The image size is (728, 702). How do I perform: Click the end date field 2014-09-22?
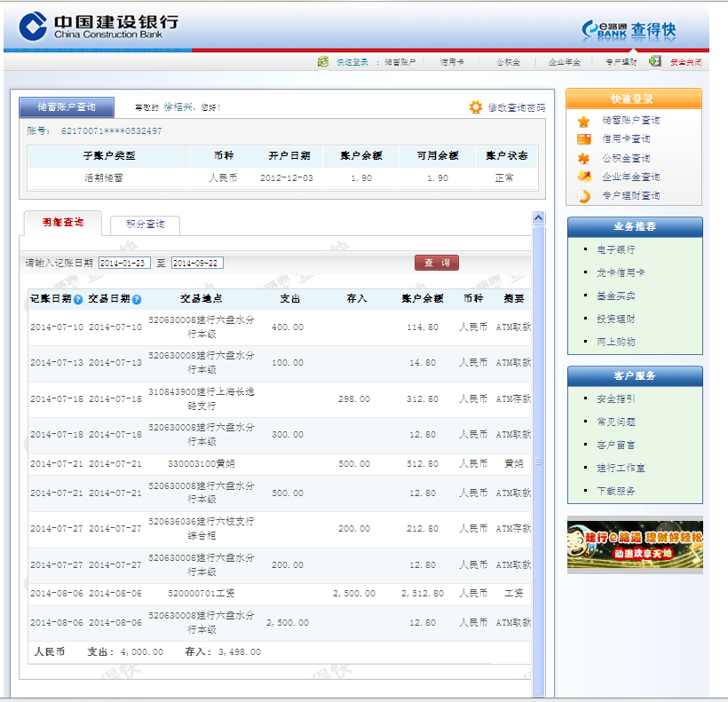pyautogui.click(x=197, y=264)
